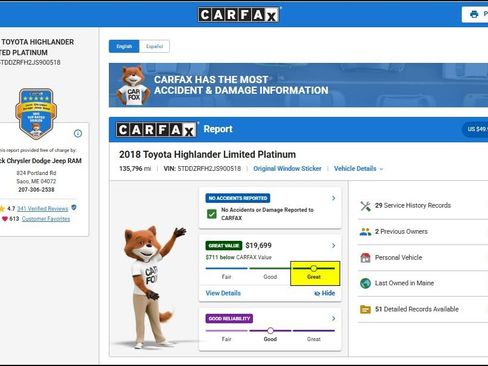
Task: Expand the Great Value card chevron
Action: pyautogui.click(x=333, y=246)
